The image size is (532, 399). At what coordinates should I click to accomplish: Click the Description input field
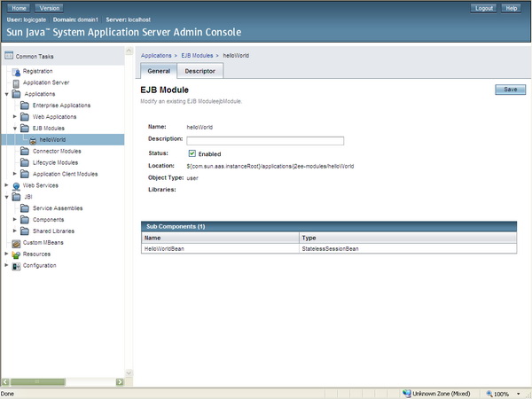point(265,141)
